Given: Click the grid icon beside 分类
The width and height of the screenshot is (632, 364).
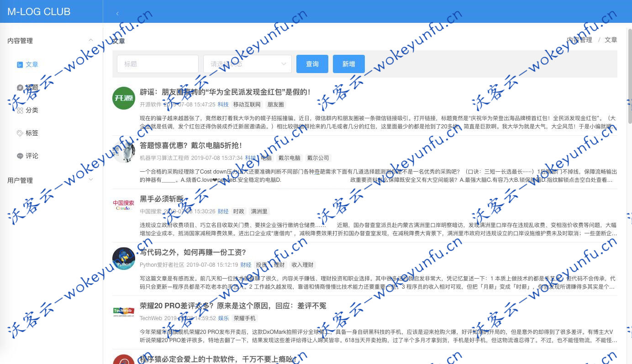Looking at the screenshot, I should (20, 111).
